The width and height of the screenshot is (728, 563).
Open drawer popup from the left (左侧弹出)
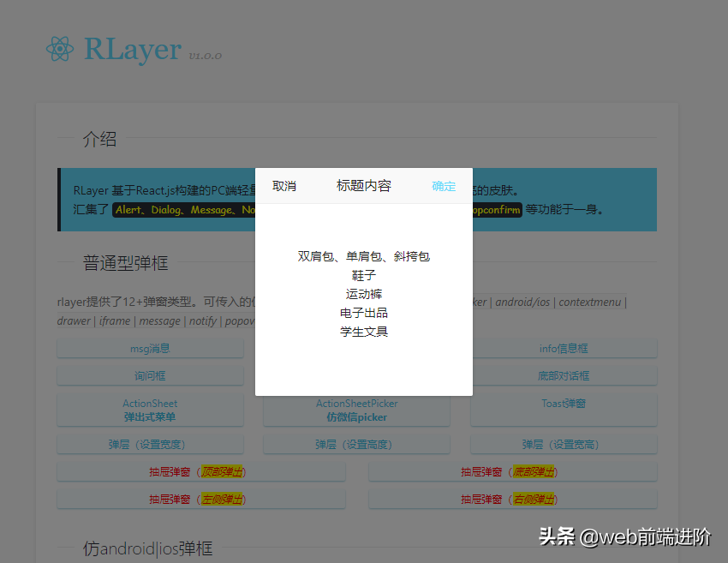coord(201,498)
